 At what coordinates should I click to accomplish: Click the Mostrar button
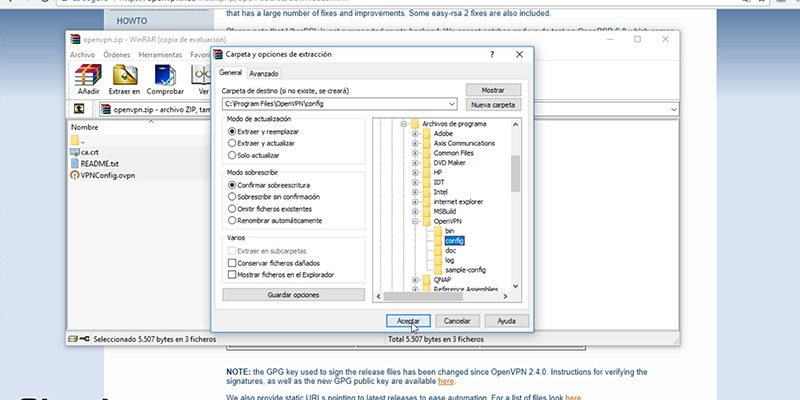point(493,90)
